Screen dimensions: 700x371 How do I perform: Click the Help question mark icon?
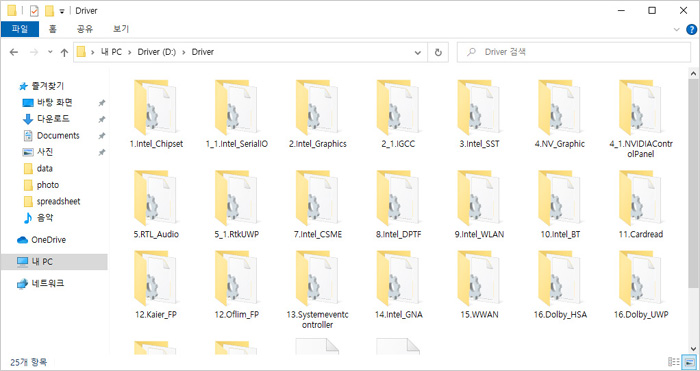click(691, 29)
